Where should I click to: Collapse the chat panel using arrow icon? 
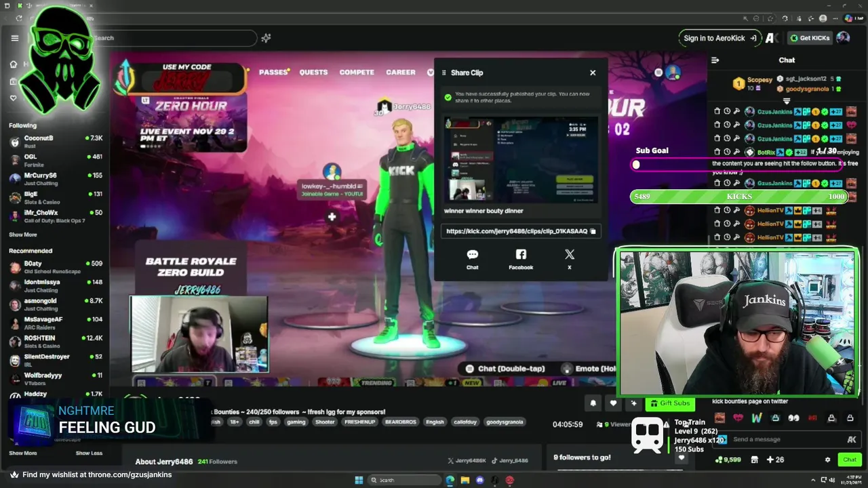point(715,60)
